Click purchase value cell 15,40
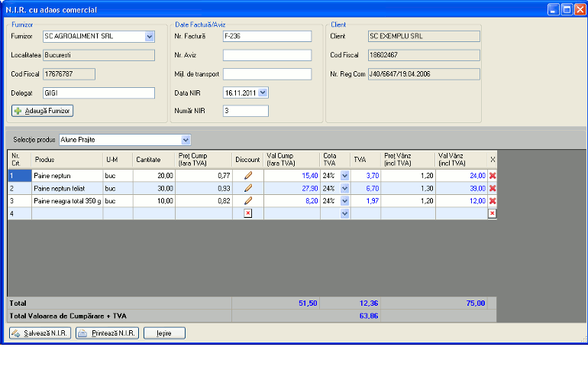The image size is (588, 383). (x=292, y=175)
